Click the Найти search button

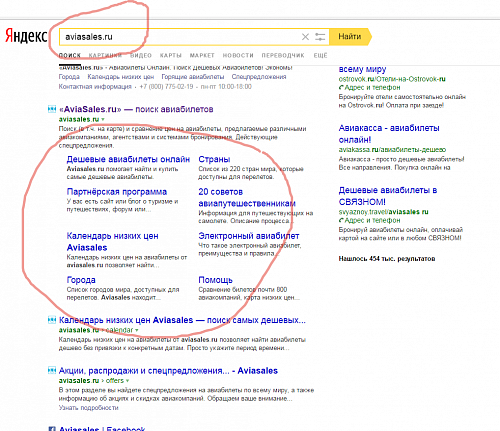[x=350, y=37]
